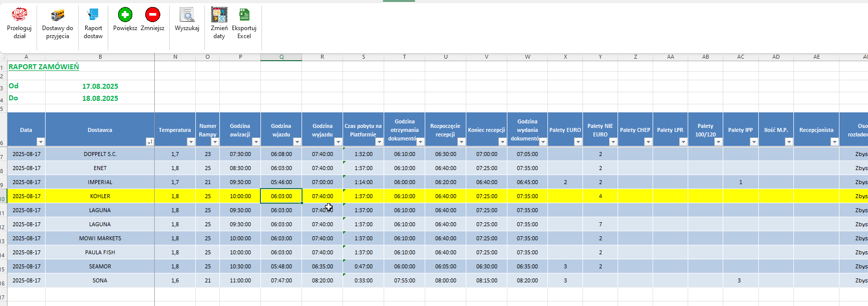The height and width of the screenshot is (306, 868).
Task: Open the Godzina wyjazdu filter dropdown
Action: click(338, 142)
